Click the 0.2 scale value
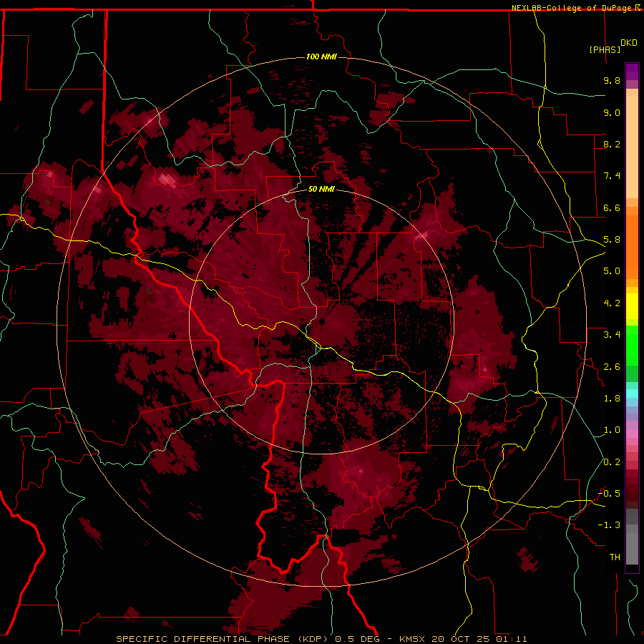The width and height of the screenshot is (644, 644). [x=612, y=462]
